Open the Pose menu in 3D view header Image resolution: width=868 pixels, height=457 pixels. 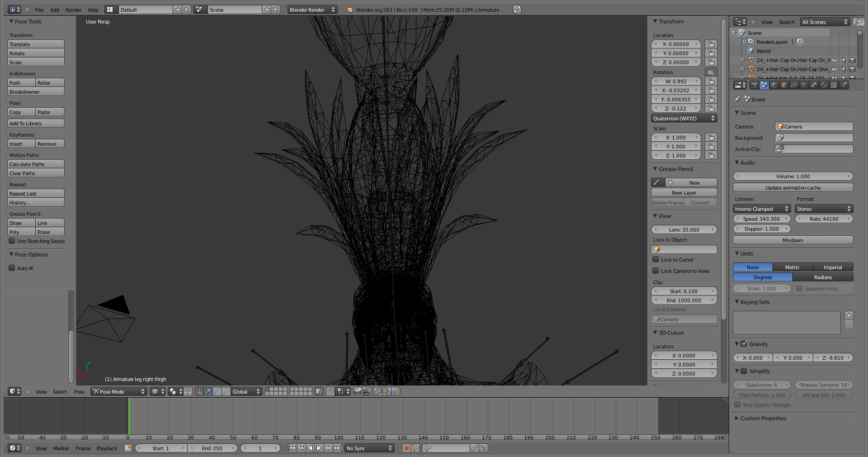[79, 391]
